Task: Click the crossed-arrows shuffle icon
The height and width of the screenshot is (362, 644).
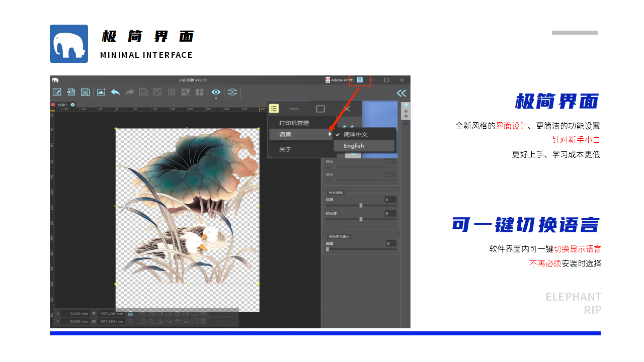Action: pyautogui.click(x=232, y=92)
